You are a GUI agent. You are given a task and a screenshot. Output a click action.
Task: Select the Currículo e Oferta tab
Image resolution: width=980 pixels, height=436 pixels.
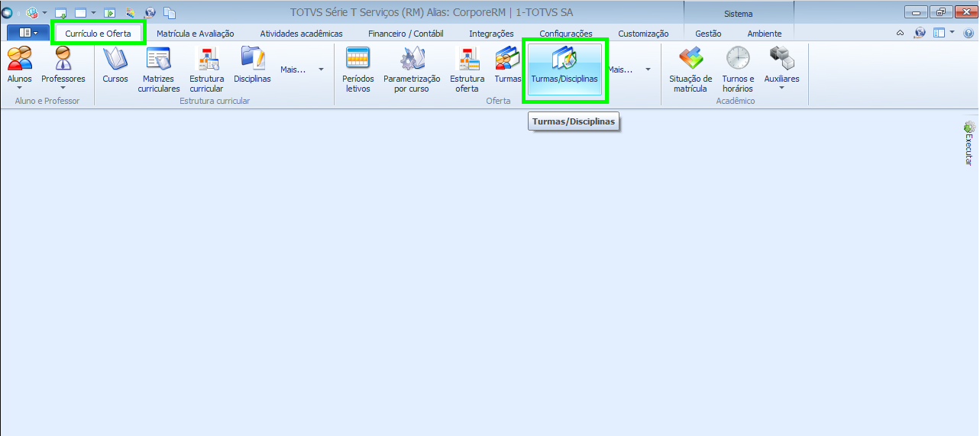pos(98,34)
